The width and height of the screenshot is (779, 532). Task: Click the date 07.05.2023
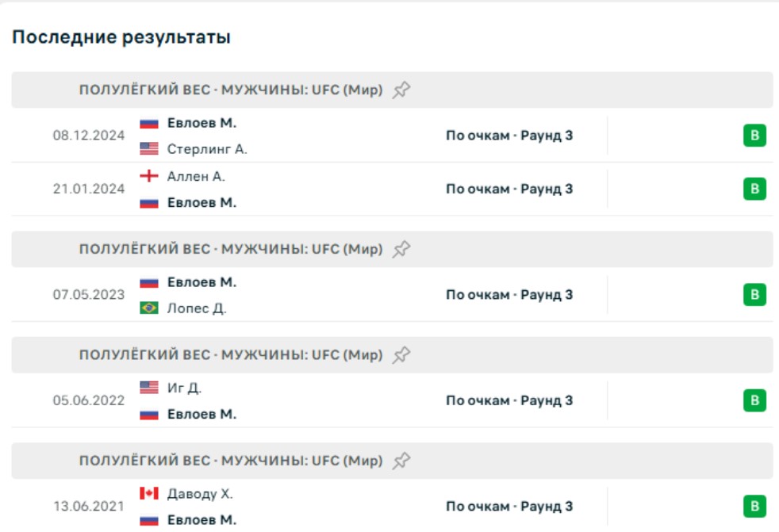pyautogui.click(x=89, y=295)
